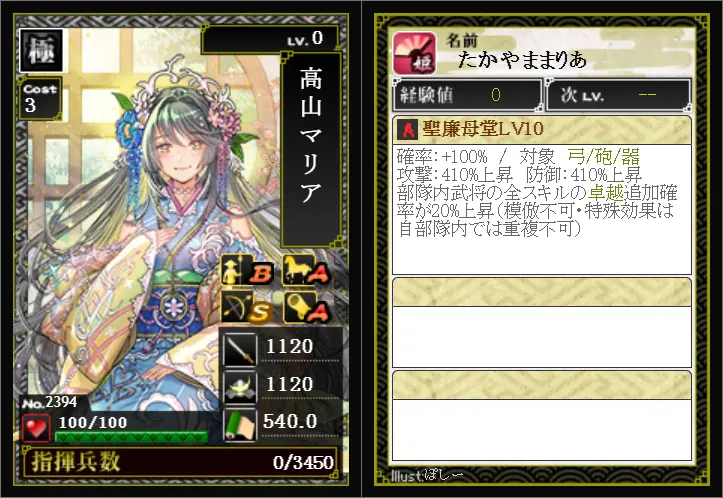Click the cannon weapon aptitude A icon
The height and width of the screenshot is (498, 723).
point(306,307)
